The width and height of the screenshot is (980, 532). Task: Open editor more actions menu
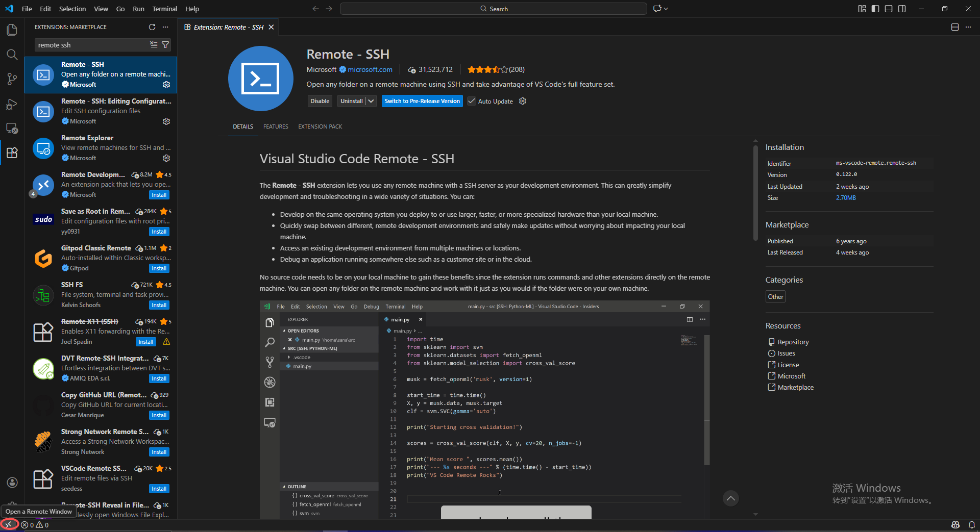pos(968,27)
